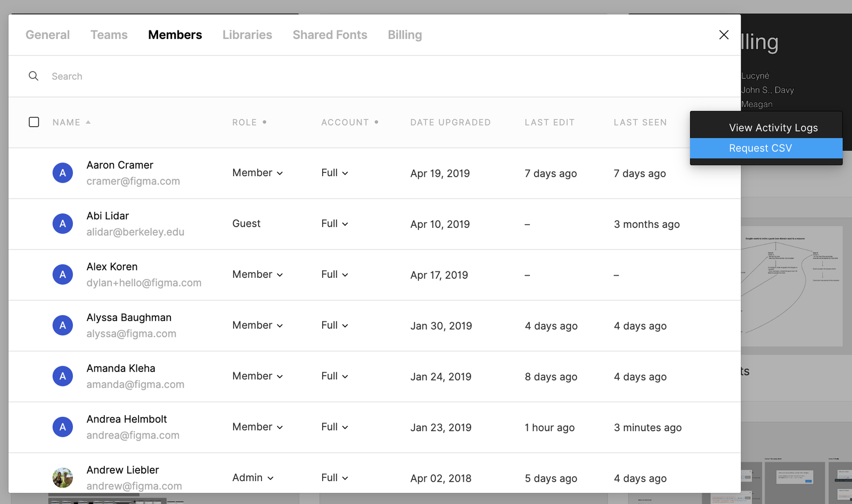Click the search magnifier icon
852x504 pixels.
(34, 76)
